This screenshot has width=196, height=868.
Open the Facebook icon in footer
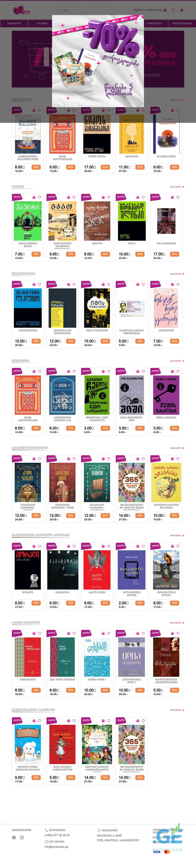[14, 838]
